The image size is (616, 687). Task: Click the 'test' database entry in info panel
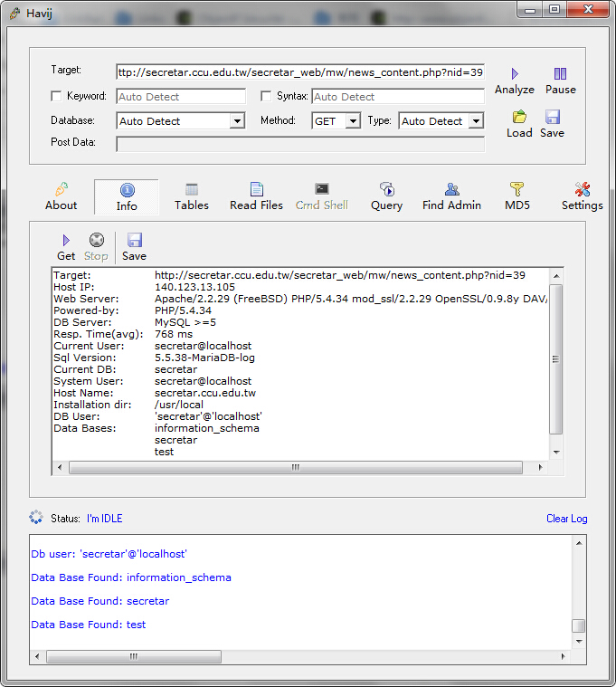pos(164,452)
